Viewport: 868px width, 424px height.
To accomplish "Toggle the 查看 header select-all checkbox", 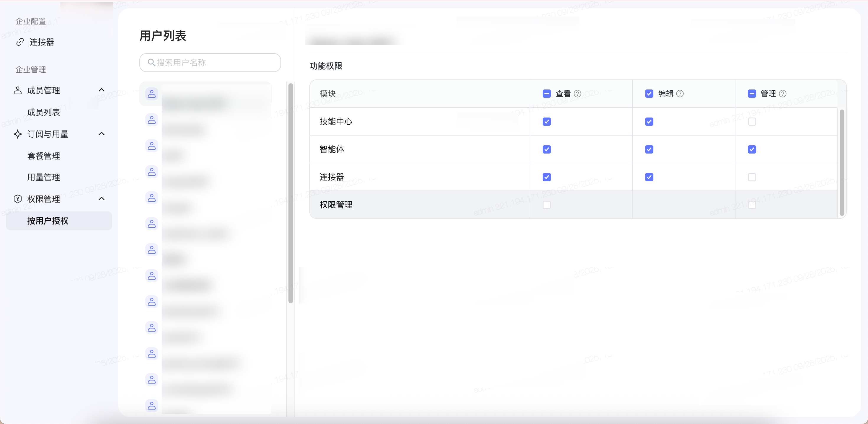I will tap(546, 94).
